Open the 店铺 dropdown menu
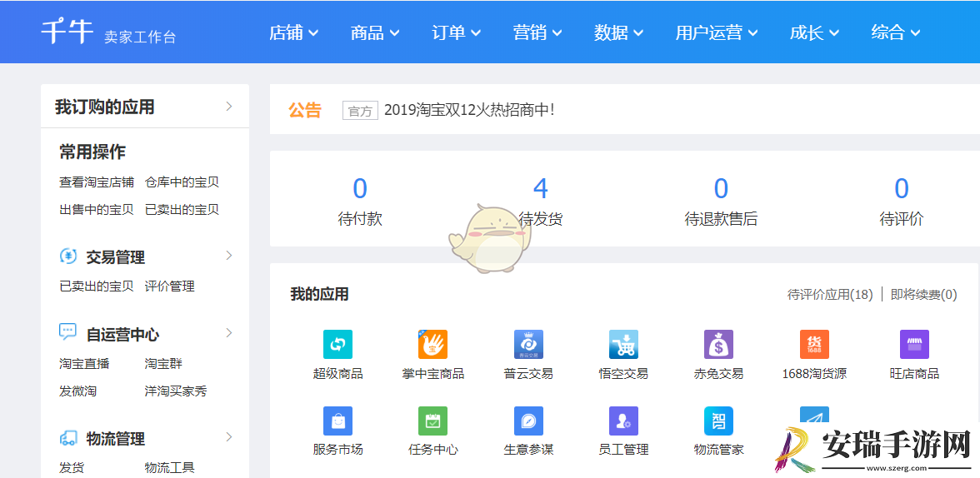 (293, 32)
